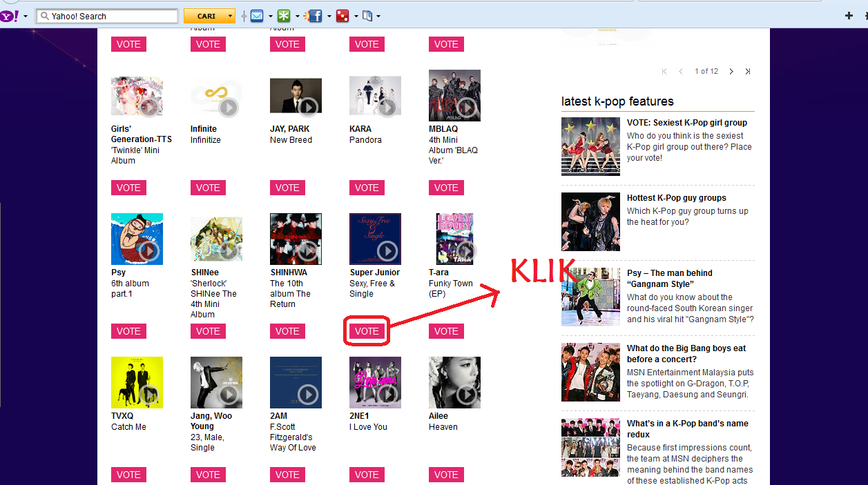Play KARA Pandora preview
The width and height of the screenshot is (868, 485).
coord(387,108)
